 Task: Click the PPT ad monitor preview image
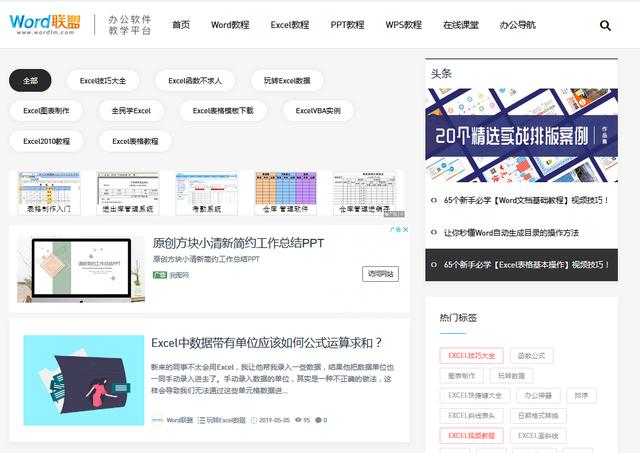(x=81, y=270)
